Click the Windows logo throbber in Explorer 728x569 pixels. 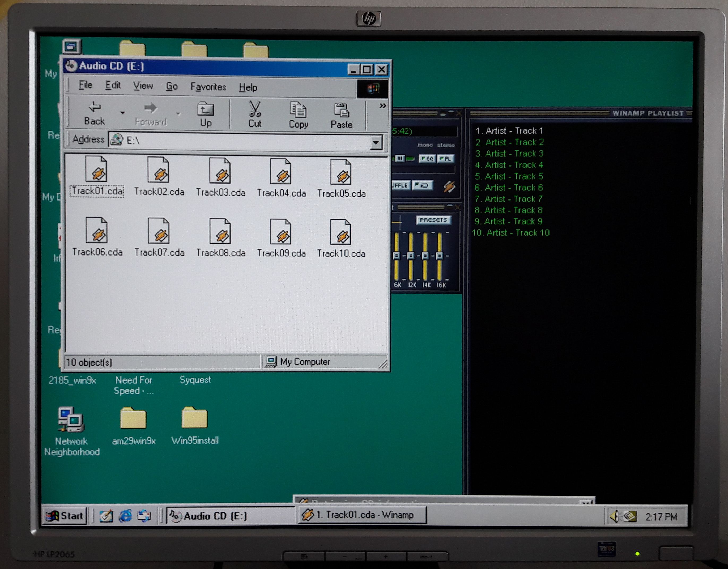coord(373,89)
